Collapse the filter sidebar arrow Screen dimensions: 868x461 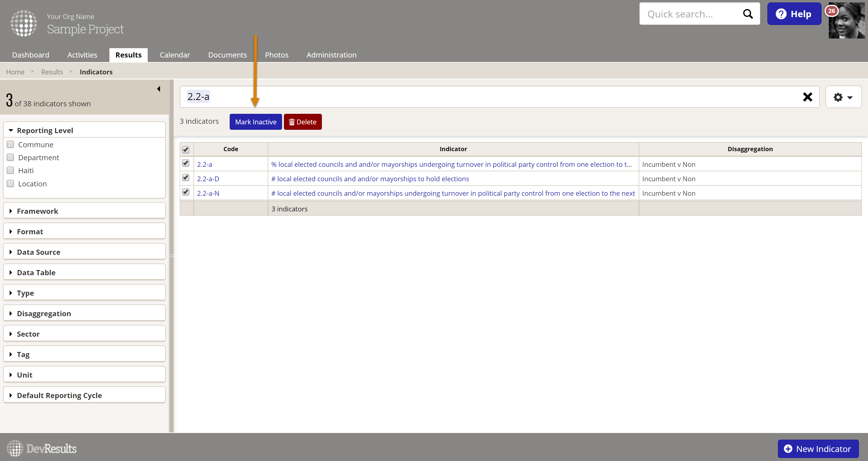click(x=158, y=89)
